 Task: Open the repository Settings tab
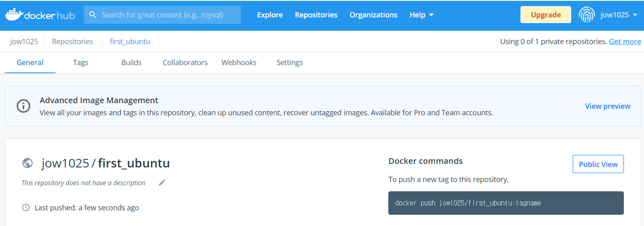289,62
